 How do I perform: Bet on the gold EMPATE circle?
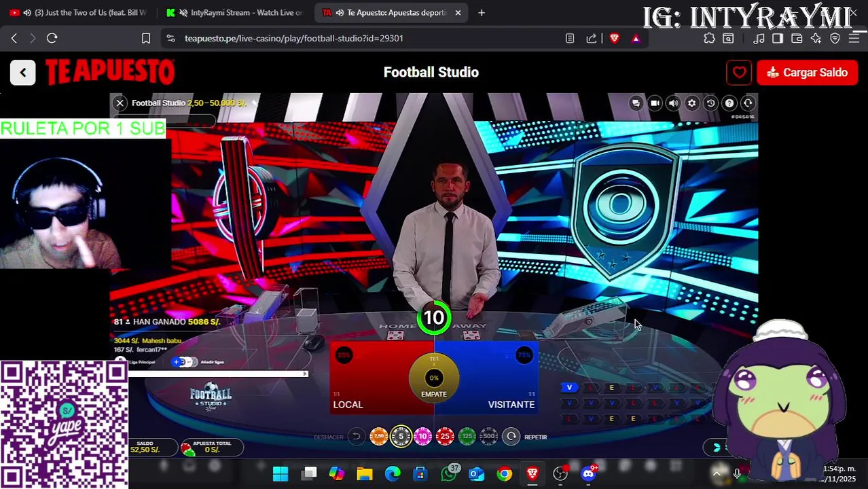point(434,379)
